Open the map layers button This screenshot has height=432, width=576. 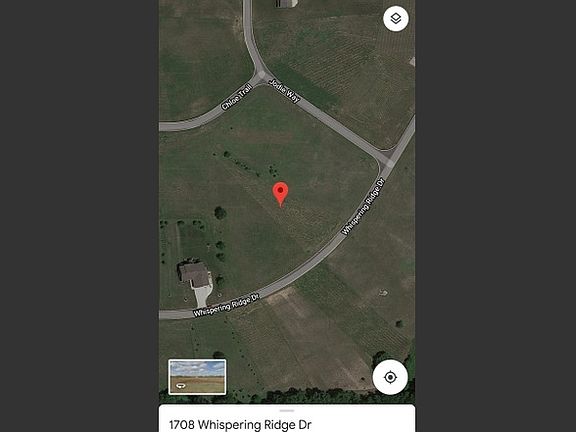pos(396,18)
